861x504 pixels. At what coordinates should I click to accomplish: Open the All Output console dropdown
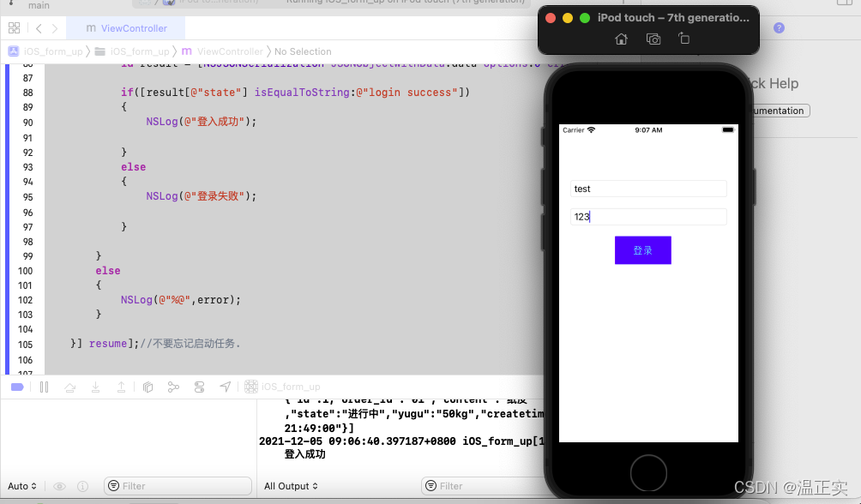click(291, 486)
